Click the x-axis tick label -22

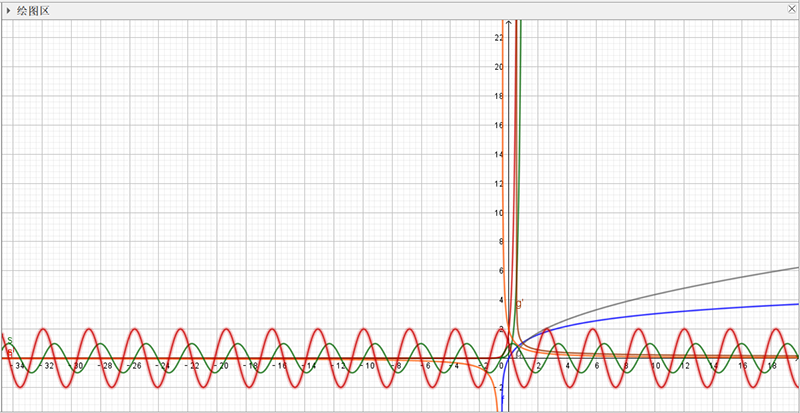pyautogui.click(x=194, y=366)
